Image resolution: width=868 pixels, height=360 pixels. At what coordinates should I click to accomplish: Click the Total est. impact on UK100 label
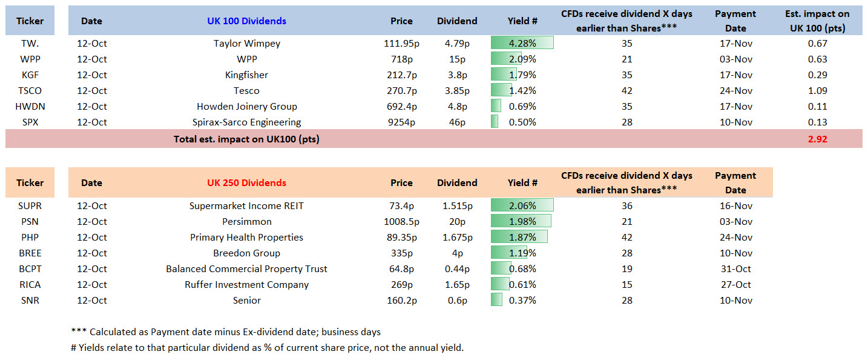coord(246,139)
